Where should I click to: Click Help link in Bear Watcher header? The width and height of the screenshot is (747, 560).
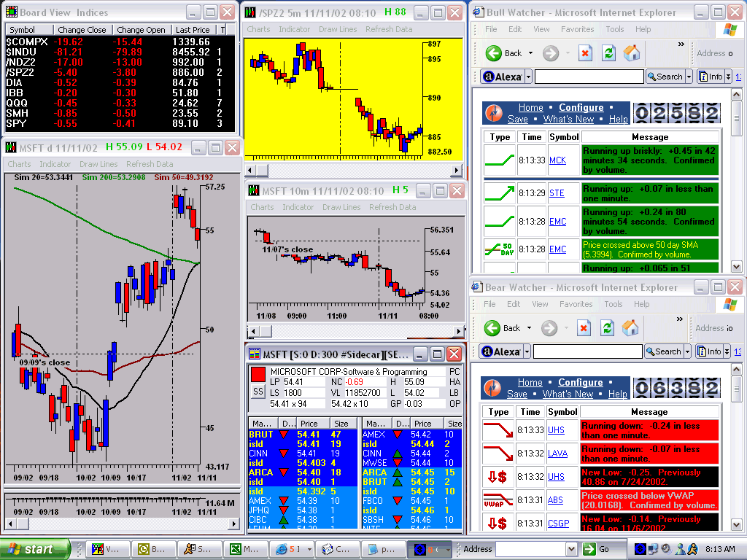(617, 394)
